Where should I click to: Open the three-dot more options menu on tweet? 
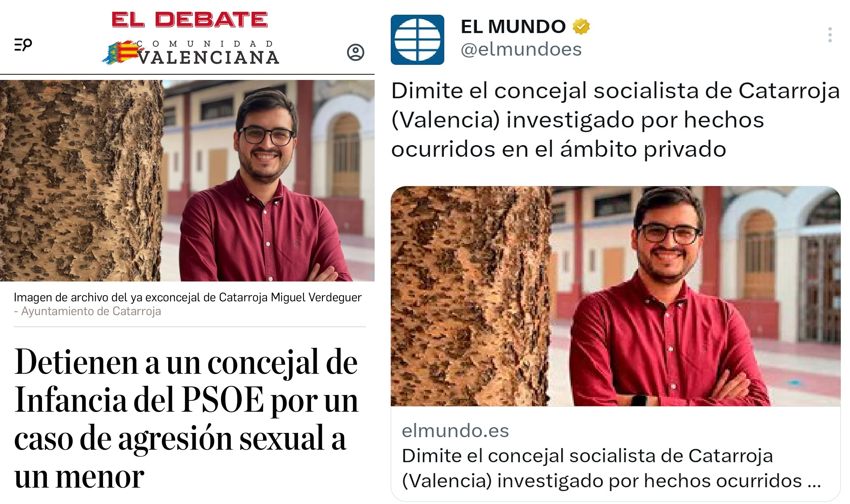click(830, 35)
